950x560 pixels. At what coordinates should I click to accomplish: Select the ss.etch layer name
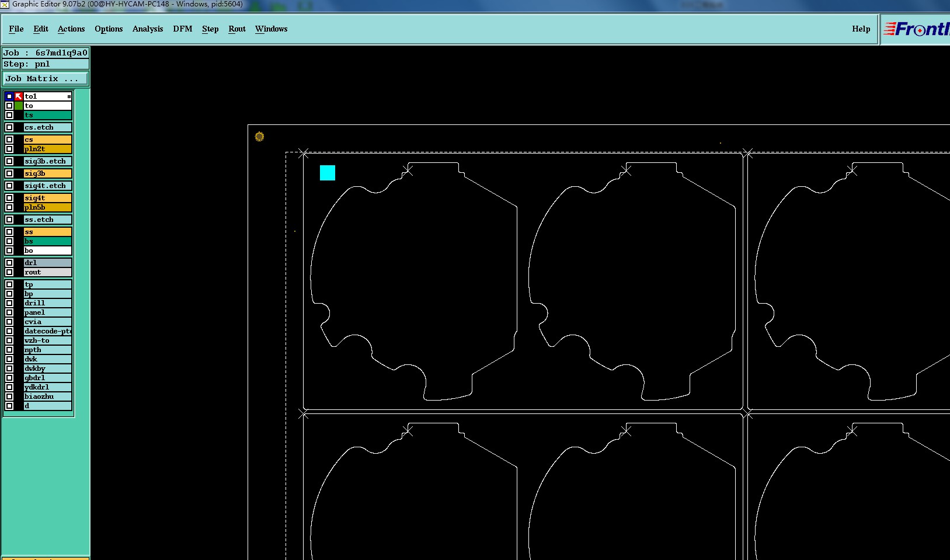point(48,220)
